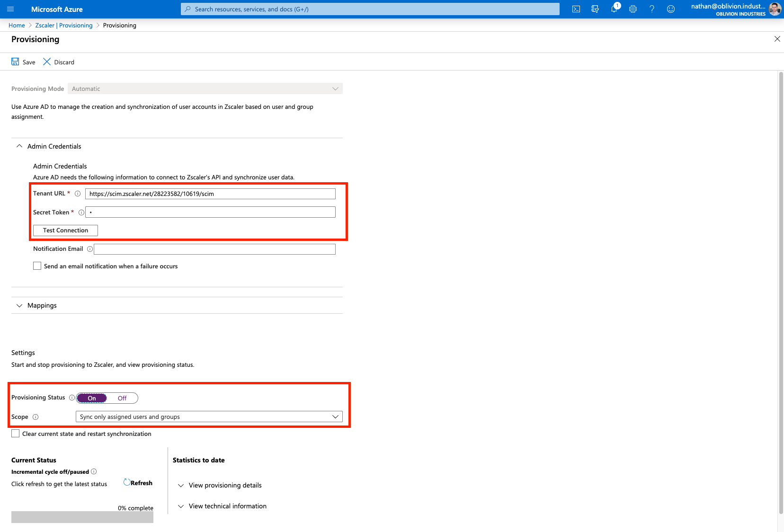Click the info icon next to Tenant URL
784x532 pixels.
pyautogui.click(x=78, y=194)
